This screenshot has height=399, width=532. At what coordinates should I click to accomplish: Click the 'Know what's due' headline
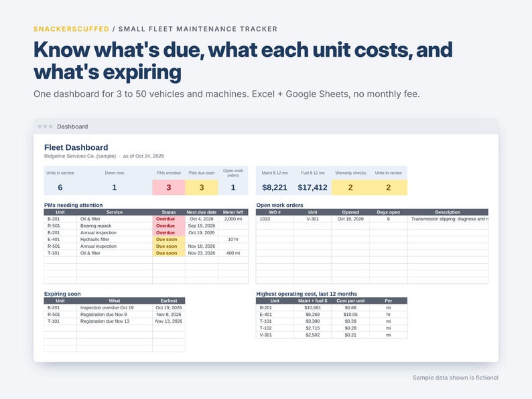(243, 60)
